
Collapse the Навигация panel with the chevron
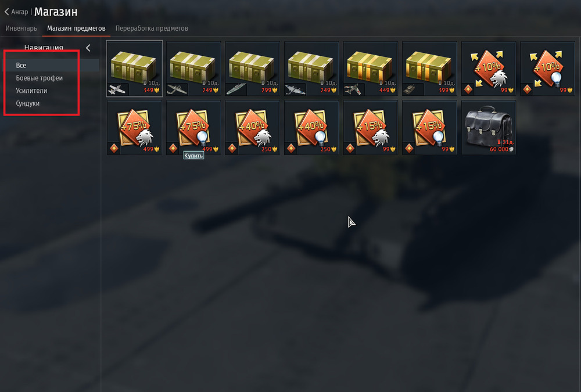pos(88,48)
